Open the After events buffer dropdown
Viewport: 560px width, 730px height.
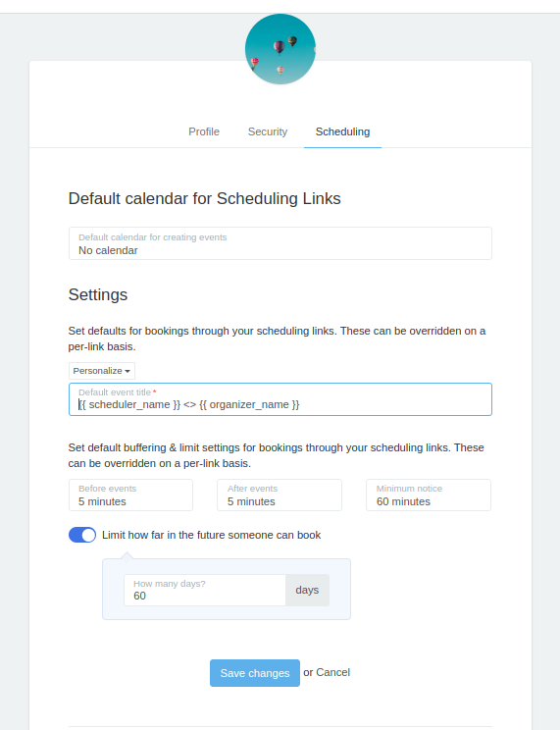[x=280, y=495]
